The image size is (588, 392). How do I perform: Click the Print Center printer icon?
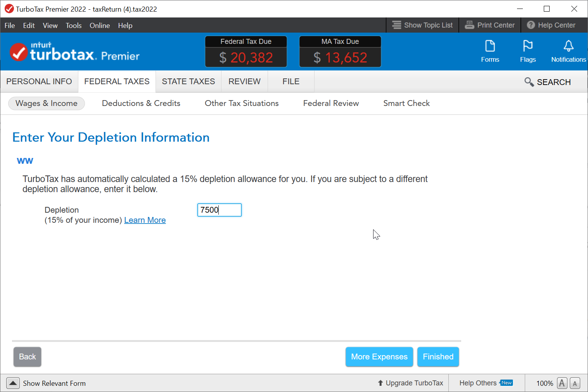(x=469, y=25)
